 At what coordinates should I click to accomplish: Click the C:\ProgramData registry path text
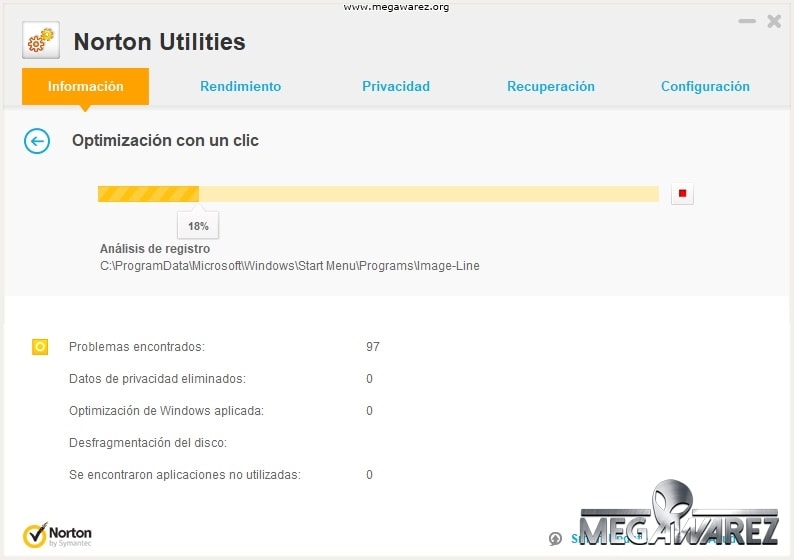point(290,266)
